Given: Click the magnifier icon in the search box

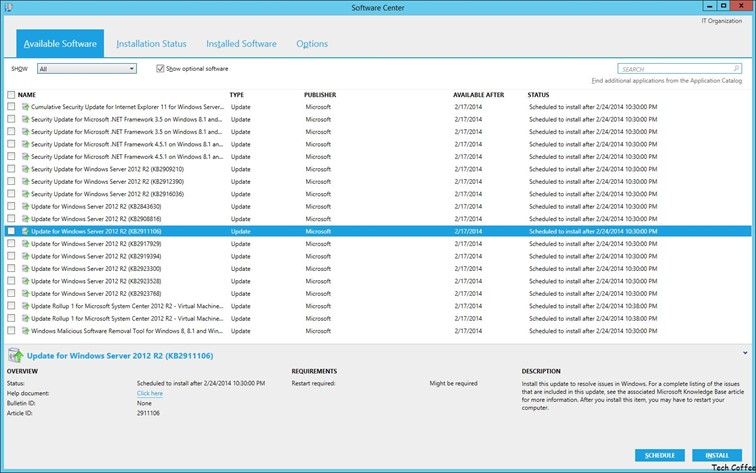Looking at the screenshot, I should (736, 68).
